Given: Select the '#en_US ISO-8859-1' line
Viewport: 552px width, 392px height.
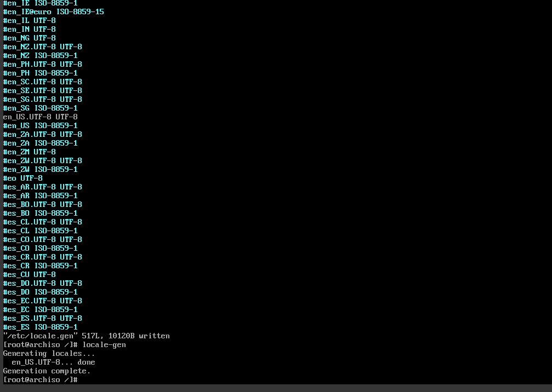Looking at the screenshot, I should (40, 125).
